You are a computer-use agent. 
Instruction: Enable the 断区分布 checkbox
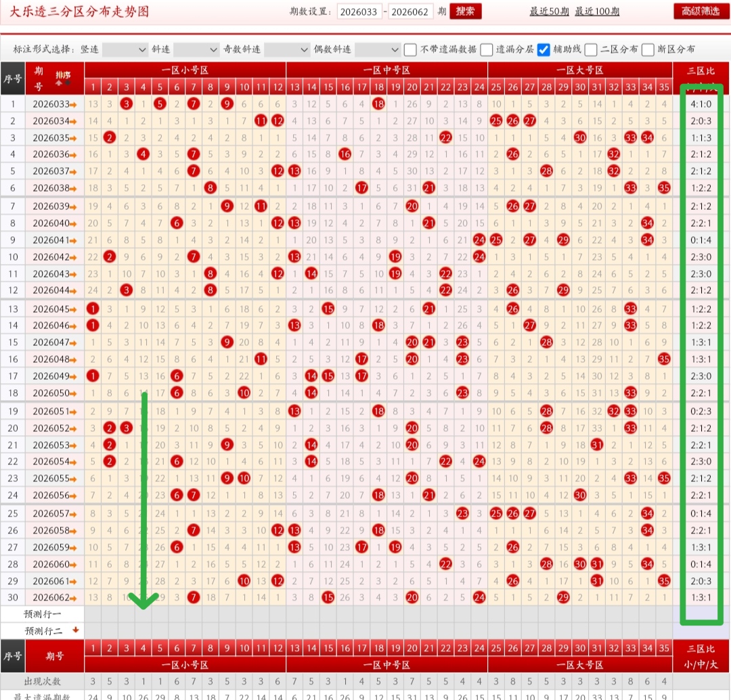pos(648,49)
